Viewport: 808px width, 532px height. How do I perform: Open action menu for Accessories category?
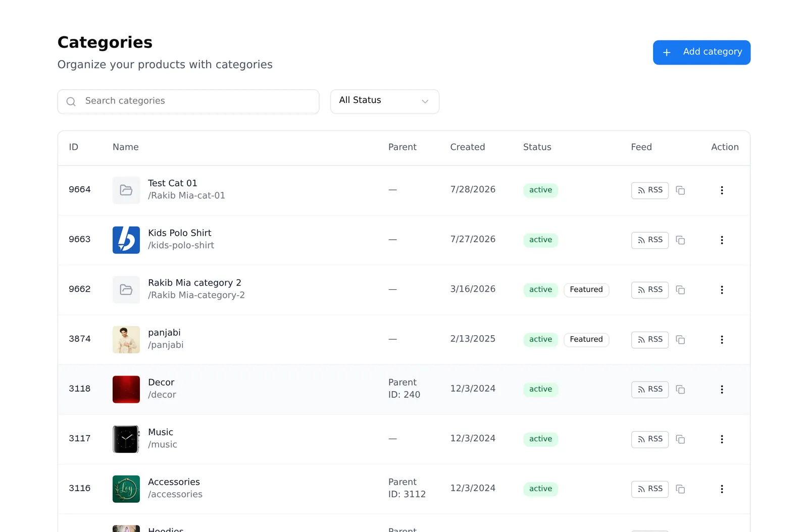click(x=722, y=489)
